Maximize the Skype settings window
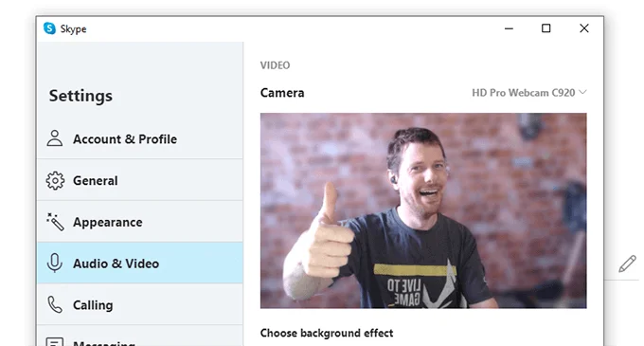The width and height of the screenshot is (644, 346). click(x=546, y=28)
